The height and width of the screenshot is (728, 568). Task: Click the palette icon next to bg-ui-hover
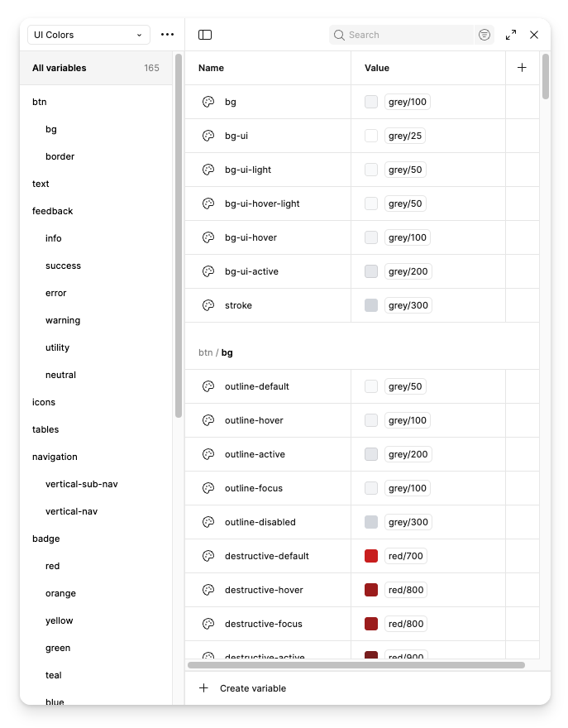point(208,237)
